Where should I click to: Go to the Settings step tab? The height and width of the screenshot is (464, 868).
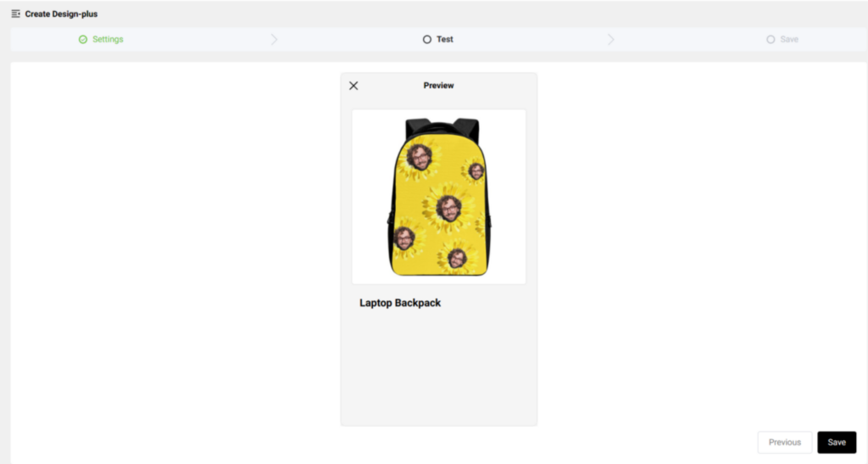[x=108, y=39]
